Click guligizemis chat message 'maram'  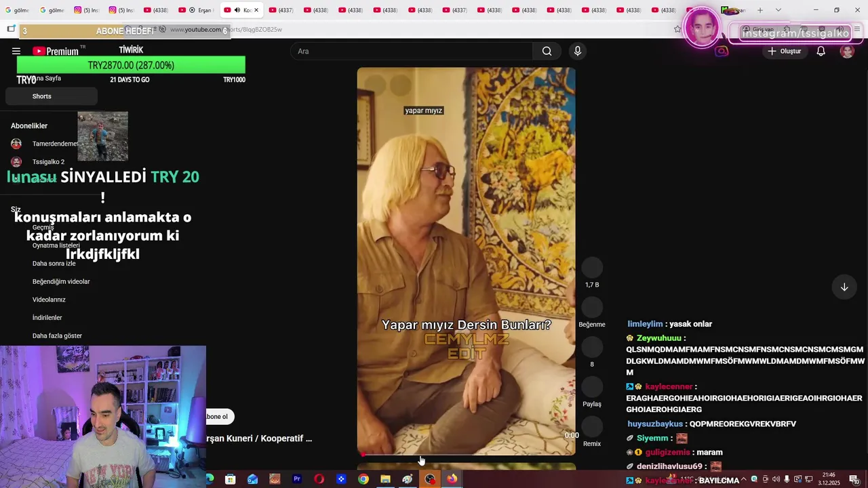click(709, 453)
